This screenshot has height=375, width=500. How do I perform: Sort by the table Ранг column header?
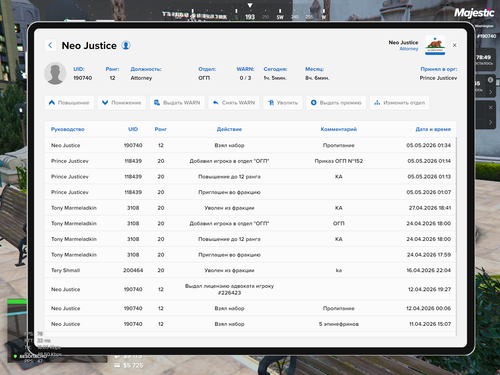point(161,129)
